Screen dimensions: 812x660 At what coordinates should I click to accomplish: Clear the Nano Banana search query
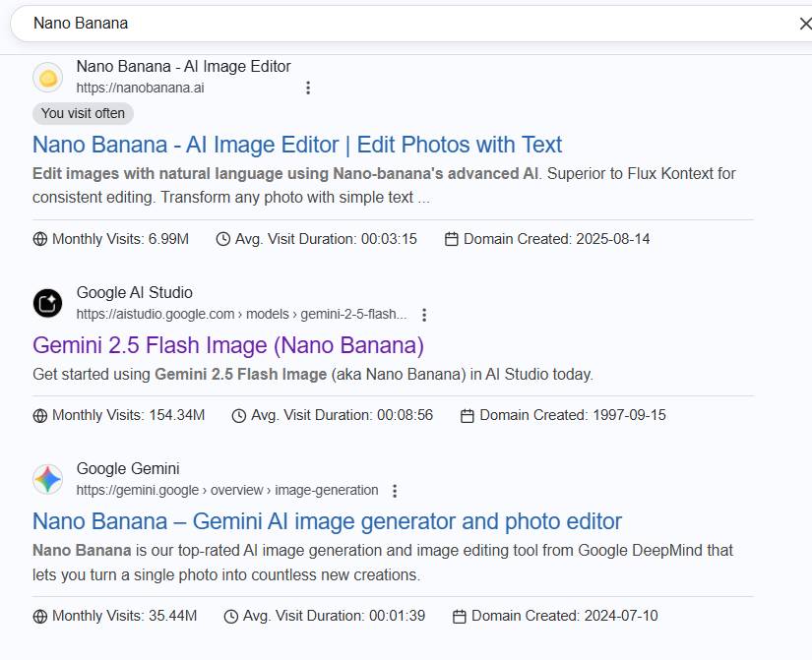coord(805,24)
